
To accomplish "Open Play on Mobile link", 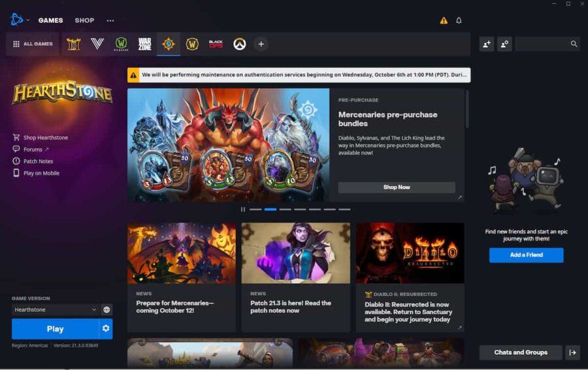I will tap(36, 173).
